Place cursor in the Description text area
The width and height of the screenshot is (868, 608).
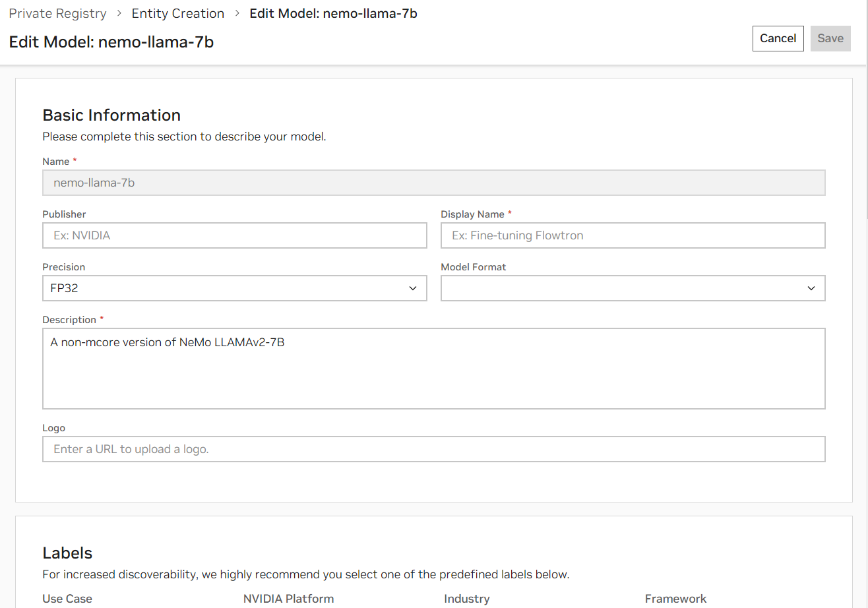click(433, 368)
